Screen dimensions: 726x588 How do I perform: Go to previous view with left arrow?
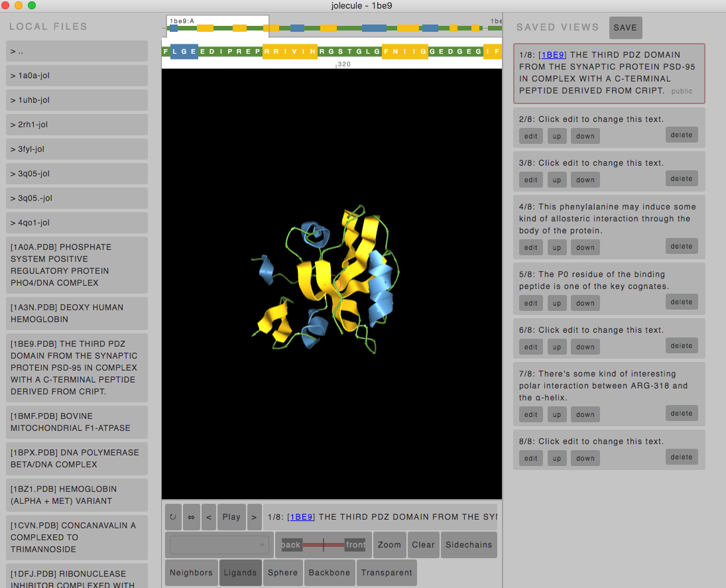tap(209, 517)
